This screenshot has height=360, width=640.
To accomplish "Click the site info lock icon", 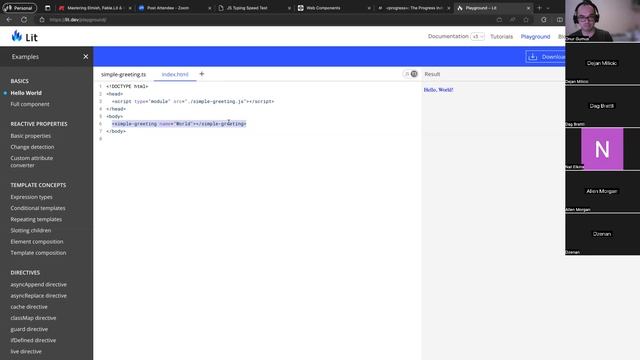I will click(42, 20).
